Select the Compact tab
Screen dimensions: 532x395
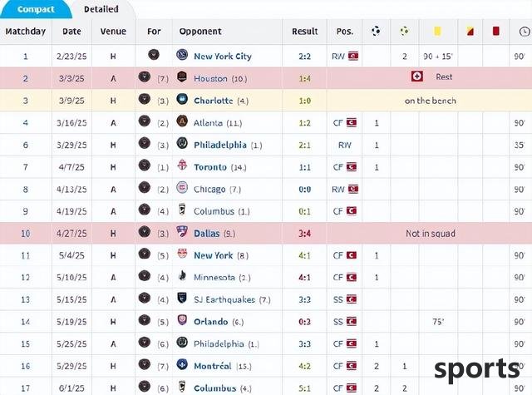point(36,9)
